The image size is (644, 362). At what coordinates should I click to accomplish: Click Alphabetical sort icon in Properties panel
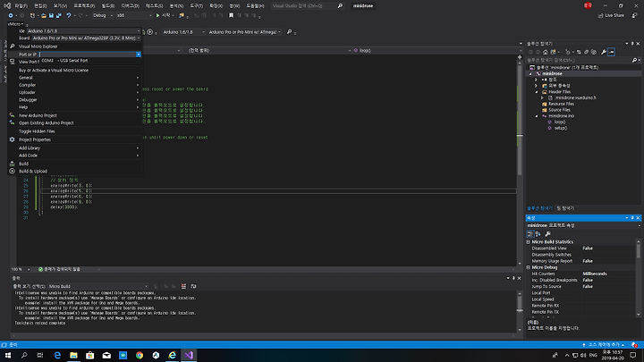click(x=538, y=234)
